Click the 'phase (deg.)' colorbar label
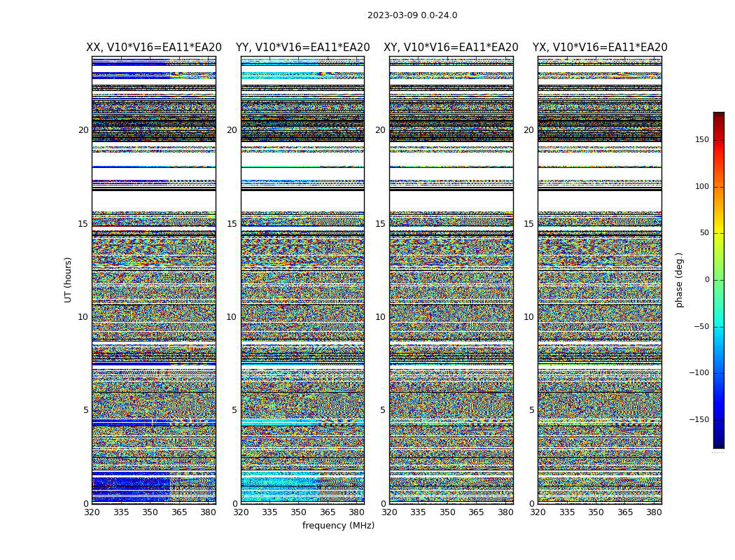 (x=679, y=280)
